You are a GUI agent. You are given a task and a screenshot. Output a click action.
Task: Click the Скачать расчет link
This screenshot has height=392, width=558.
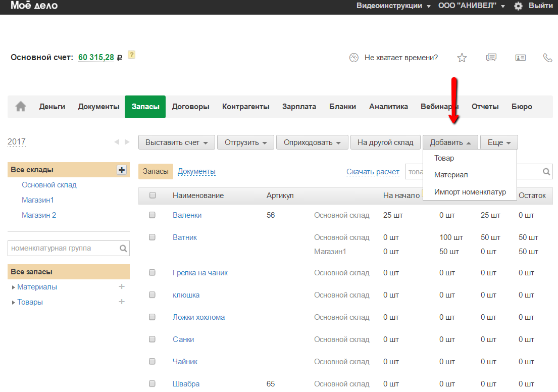pyautogui.click(x=373, y=172)
